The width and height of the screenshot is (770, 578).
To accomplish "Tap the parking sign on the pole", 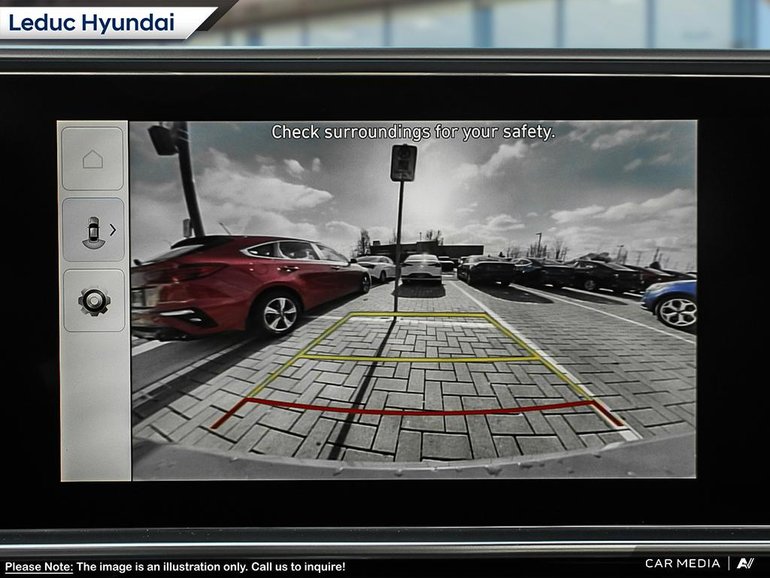I will (403, 162).
